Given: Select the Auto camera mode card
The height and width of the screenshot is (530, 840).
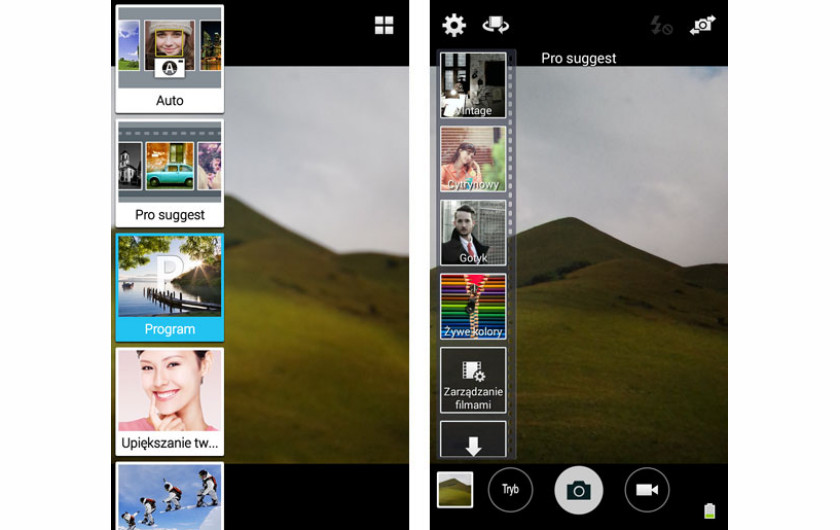Looking at the screenshot, I should [x=170, y=59].
